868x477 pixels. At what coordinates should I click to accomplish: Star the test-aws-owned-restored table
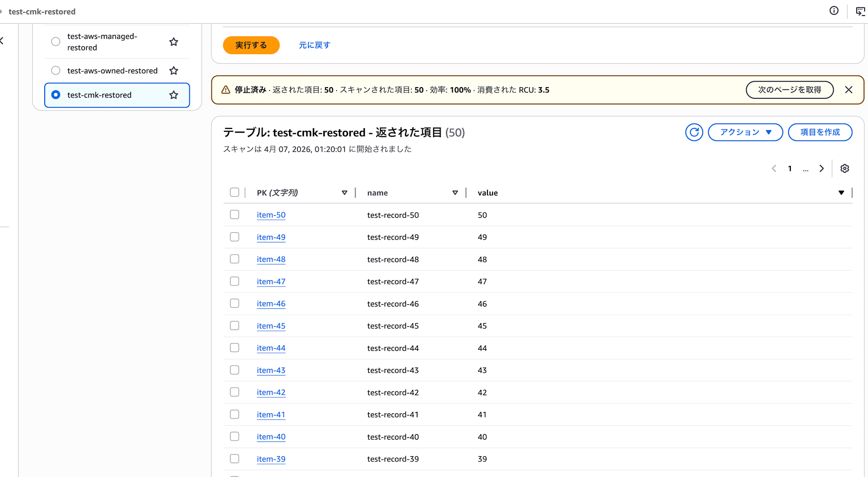coord(174,71)
